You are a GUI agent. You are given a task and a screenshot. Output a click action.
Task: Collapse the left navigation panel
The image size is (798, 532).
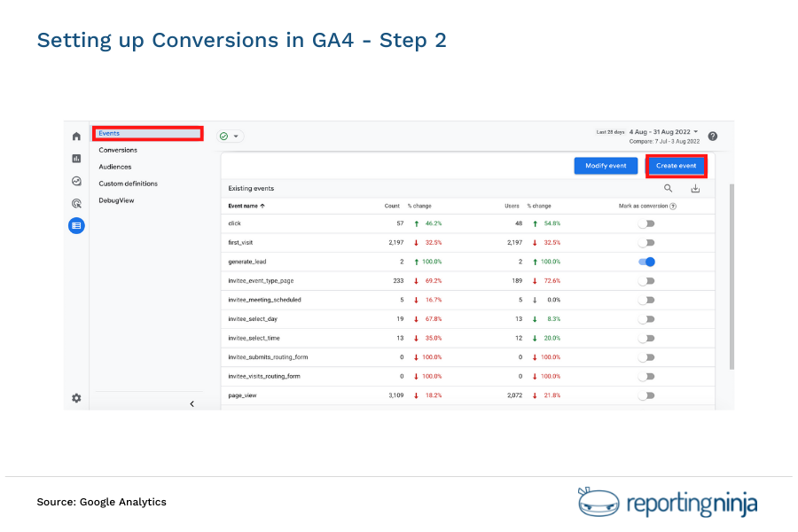(192, 403)
